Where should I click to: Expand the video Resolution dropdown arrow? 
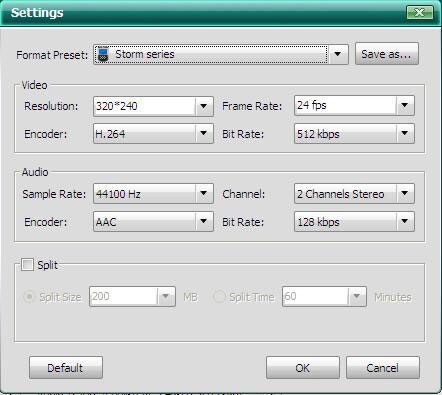pos(203,106)
